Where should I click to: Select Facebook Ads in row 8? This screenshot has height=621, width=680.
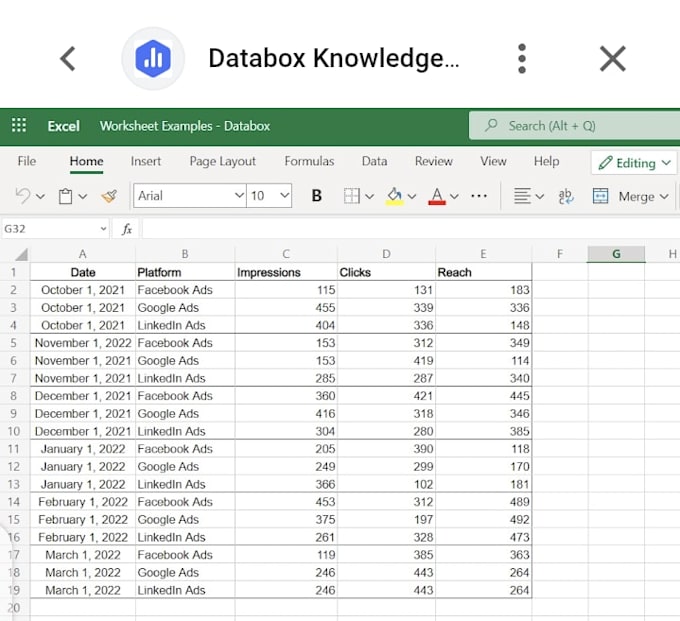[185, 395]
